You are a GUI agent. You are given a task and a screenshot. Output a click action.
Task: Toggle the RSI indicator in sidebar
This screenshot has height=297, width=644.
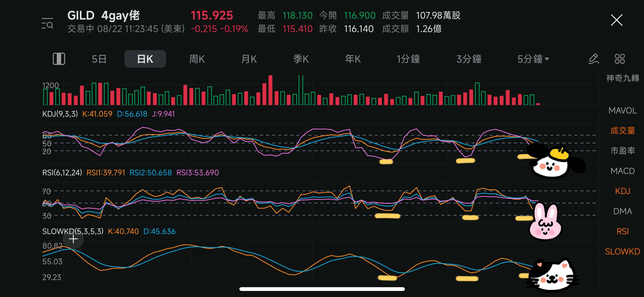pos(623,231)
